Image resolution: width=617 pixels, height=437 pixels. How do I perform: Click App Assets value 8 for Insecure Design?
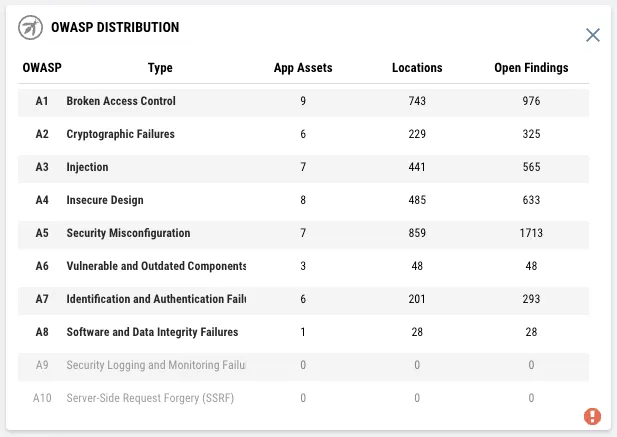pyautogui.click(x=303, y=200)
